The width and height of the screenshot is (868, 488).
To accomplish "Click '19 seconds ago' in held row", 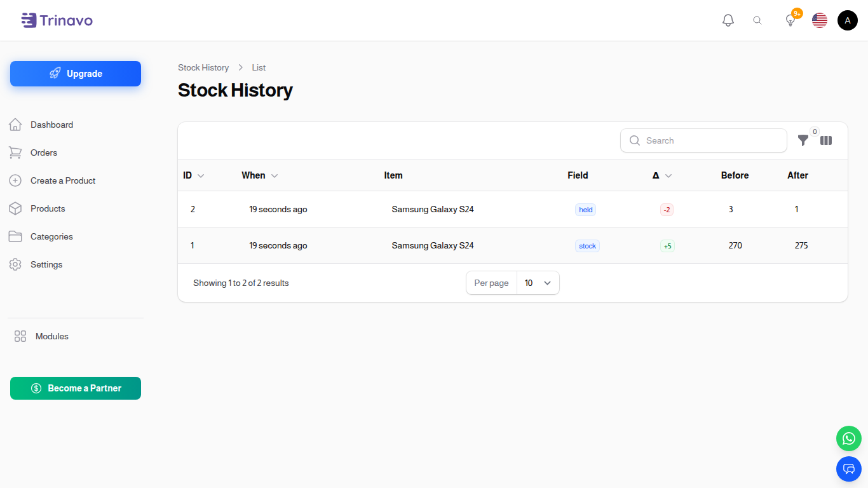I will (278, 209).
